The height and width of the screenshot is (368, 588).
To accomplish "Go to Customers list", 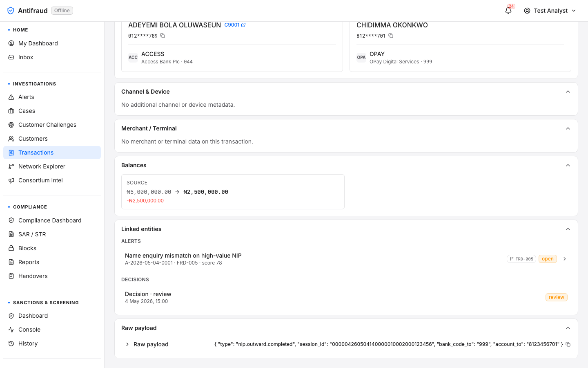I will 52,139.
